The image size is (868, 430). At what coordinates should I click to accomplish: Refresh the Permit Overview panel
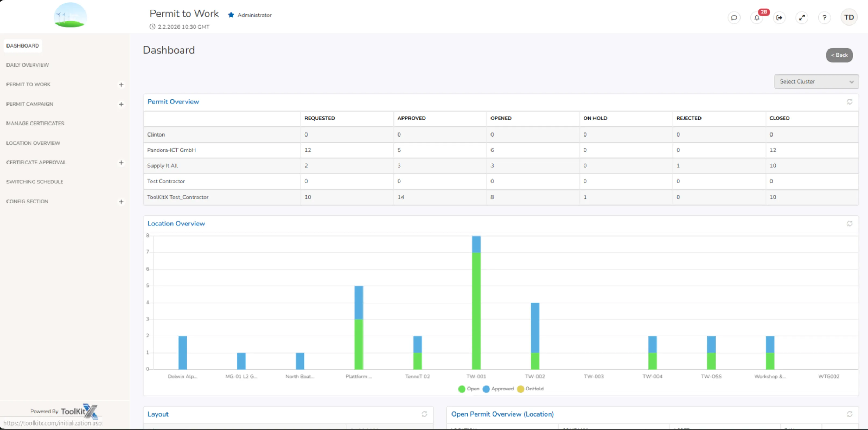[849, 102]
